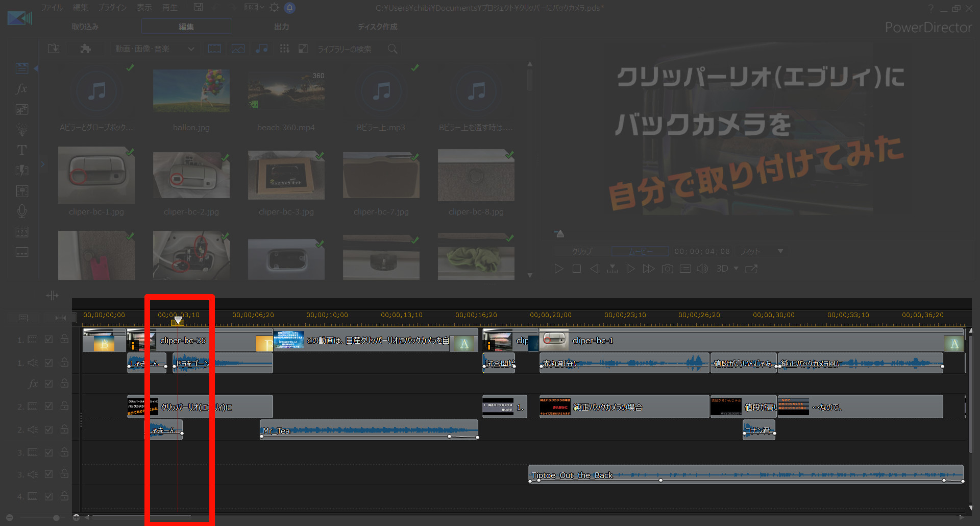980x526 pixels.
Task: Switch preview to ムービー mode
Action: [x=640, y=251]
